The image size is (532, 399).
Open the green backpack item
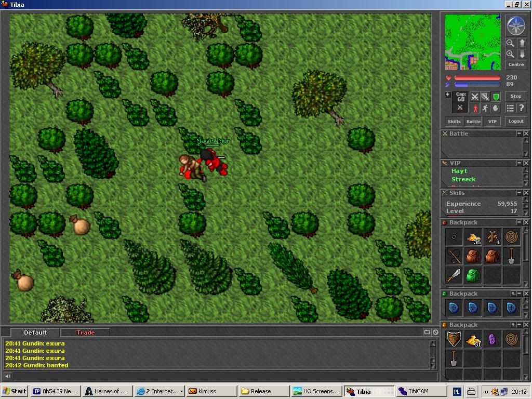tap(473, 275)
